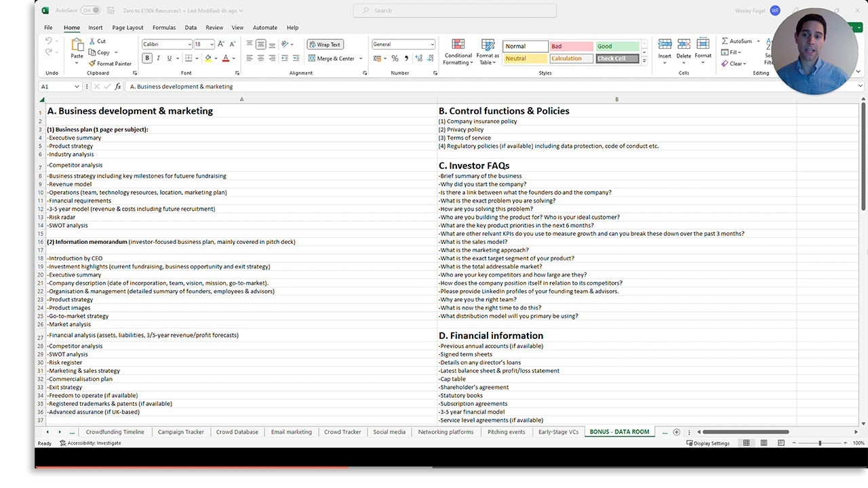Decrease the font size
The image size is (868, 488).
point(232,45)
